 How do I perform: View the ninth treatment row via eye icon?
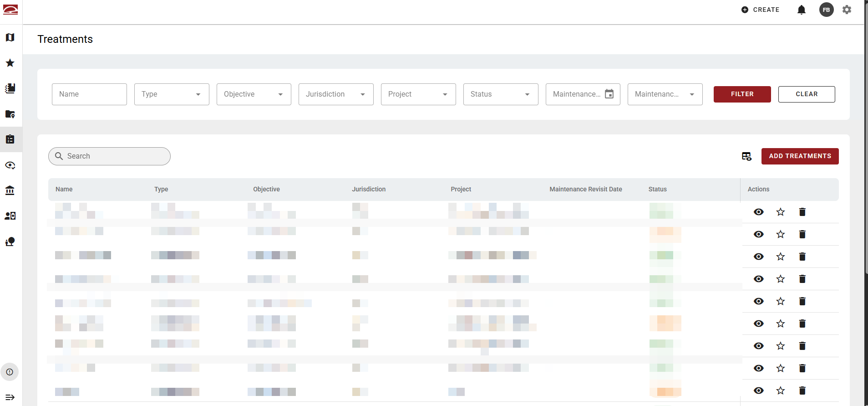pyautogui.click(x=759, y=391)
